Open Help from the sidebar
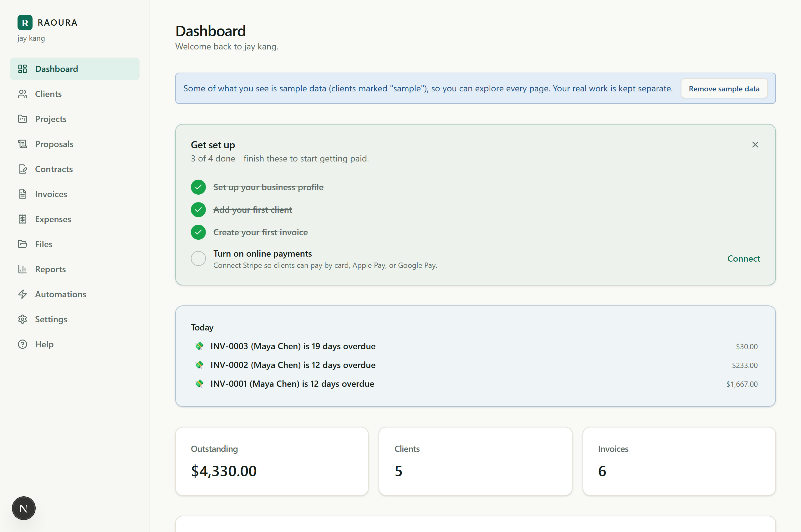This screenshot has width=801, height=532. 75,344
